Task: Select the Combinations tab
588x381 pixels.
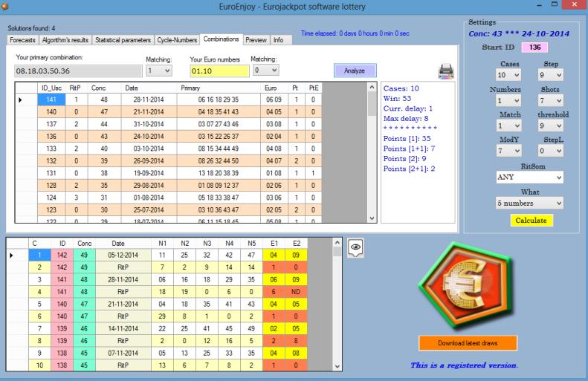Action: 222,39
